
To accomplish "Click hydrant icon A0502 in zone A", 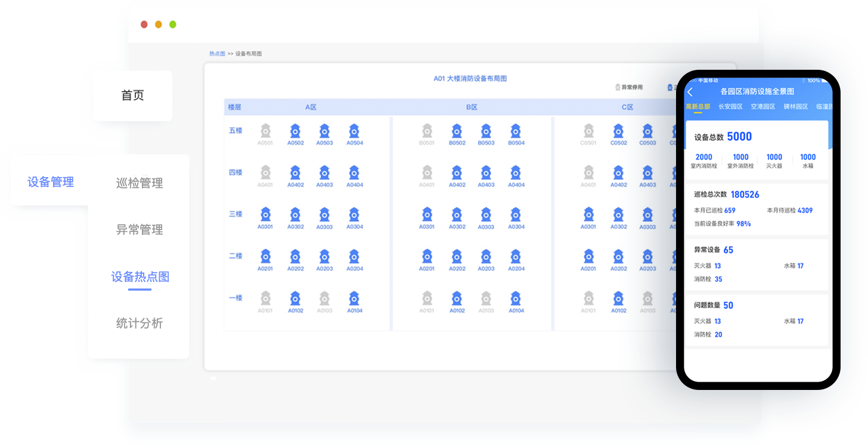I will [x=295, y=132].
